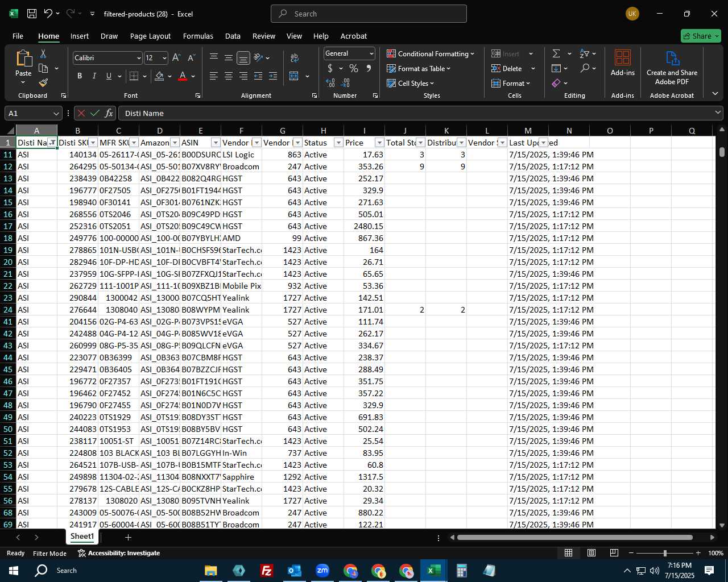The width and height of the screenshot is (728, 582).
Task: Click Cell Styles button
Action: pos(411,83)
